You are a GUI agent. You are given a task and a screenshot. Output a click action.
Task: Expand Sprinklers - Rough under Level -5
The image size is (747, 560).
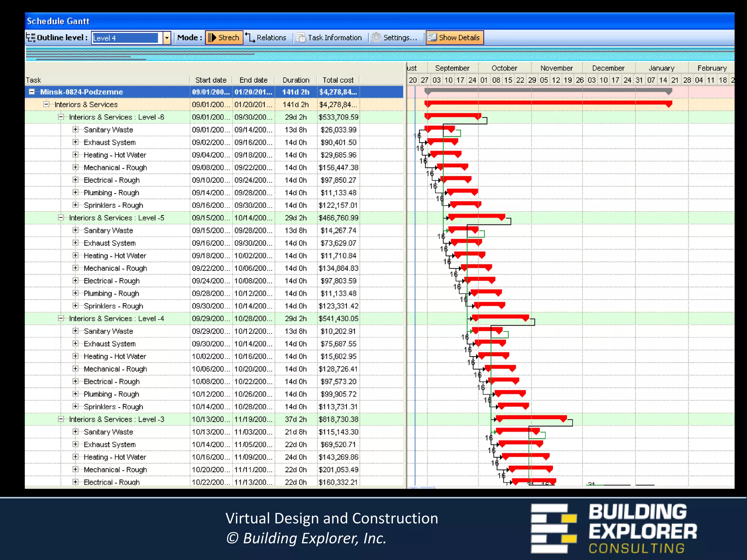pos(76,306)
